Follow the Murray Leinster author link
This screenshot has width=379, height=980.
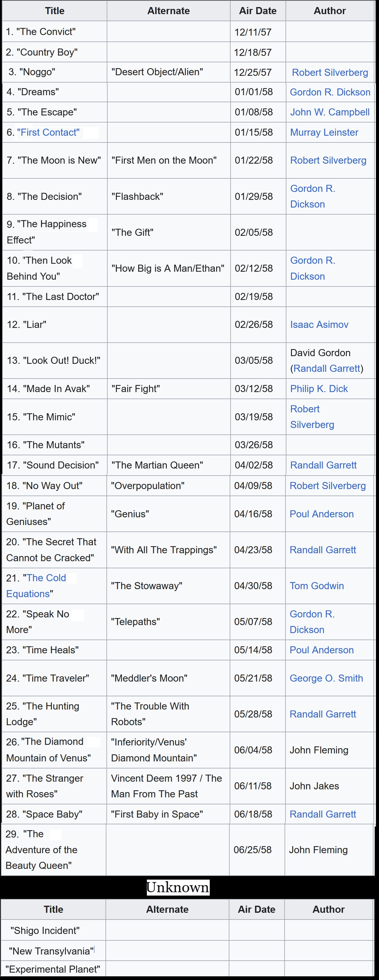(x=324, y=132)
